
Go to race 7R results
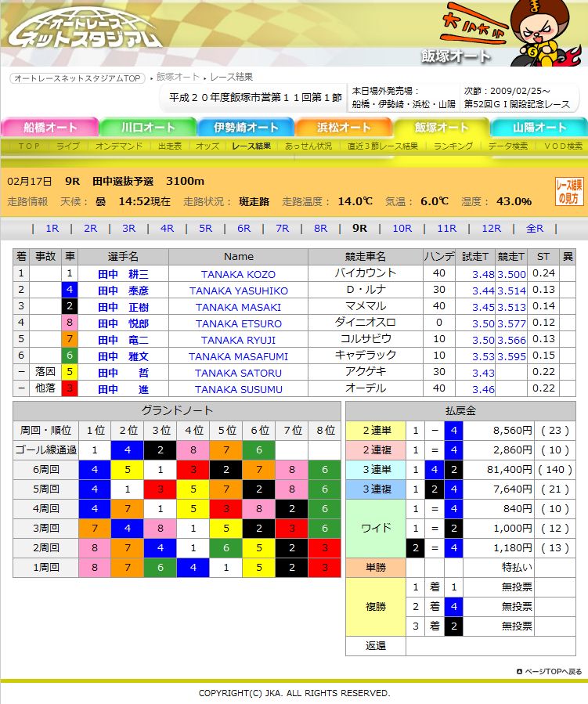283,229
